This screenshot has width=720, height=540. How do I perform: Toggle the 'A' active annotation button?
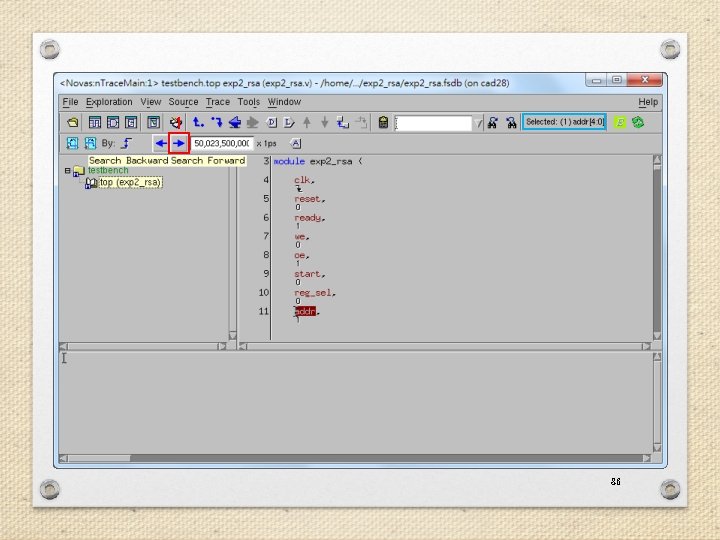point(296,143)
